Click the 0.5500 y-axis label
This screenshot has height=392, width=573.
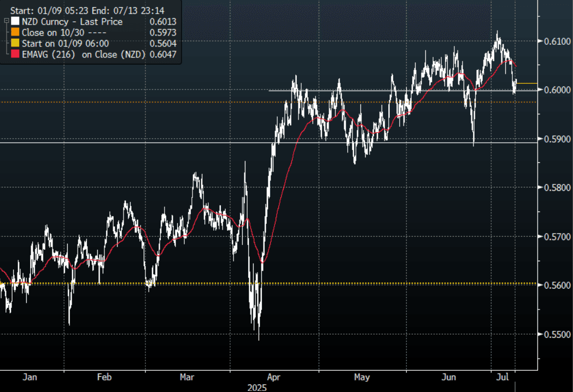(557, 334)
